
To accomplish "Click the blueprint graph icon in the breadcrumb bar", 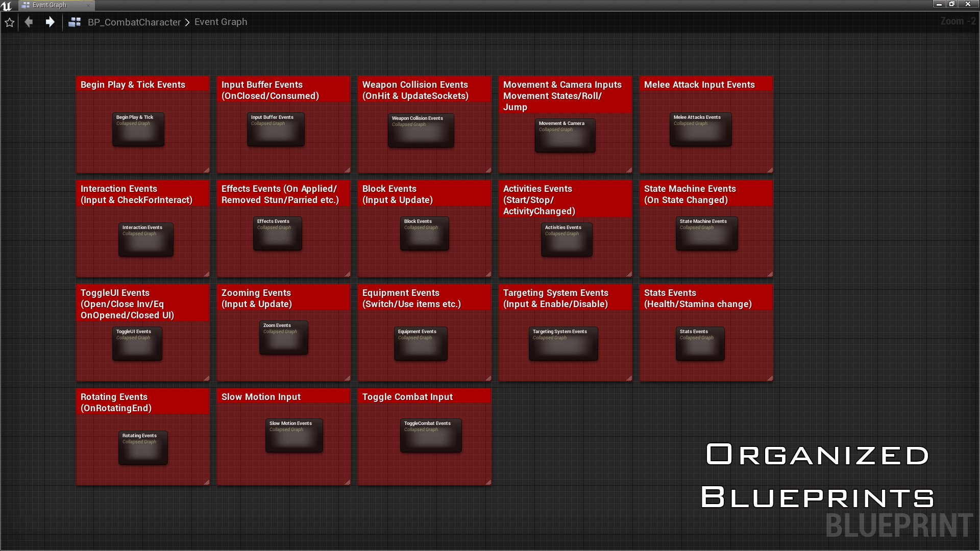I will pos(75,22).
